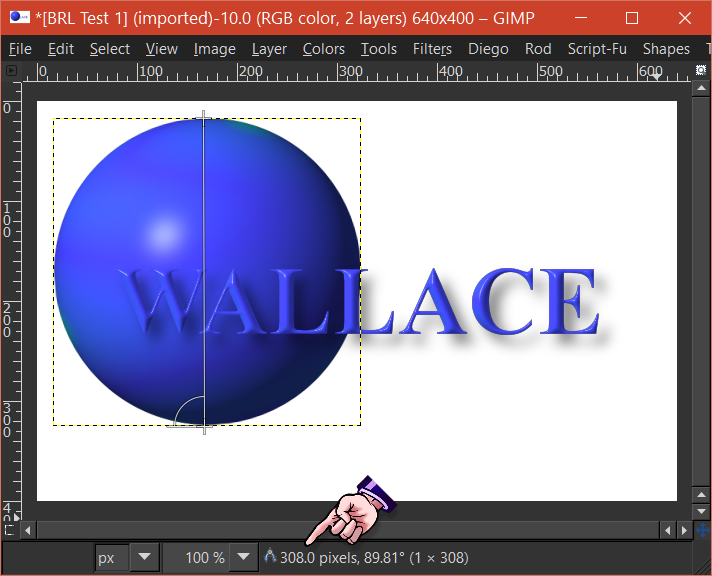The width and height of the screenshot is (712, 576).
Task: Click the bottom measure endpoint handle on sphere
Action: pyautogui.click(x=204, y=427)
